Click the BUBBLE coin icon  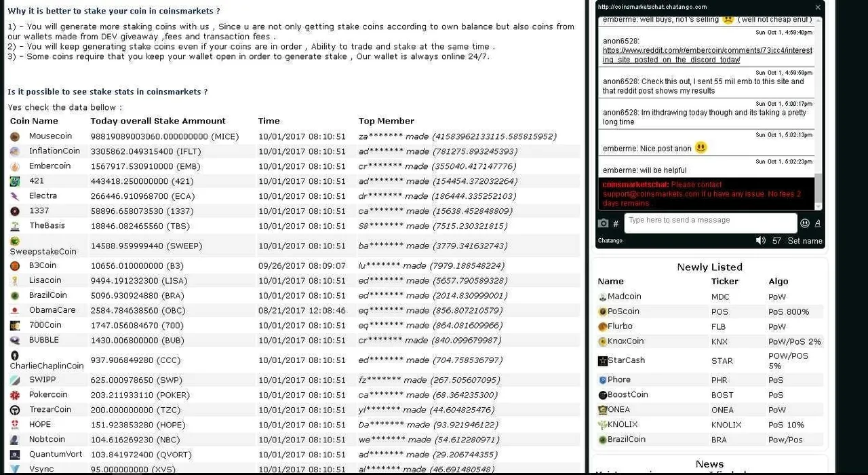[x=15, y=341]
